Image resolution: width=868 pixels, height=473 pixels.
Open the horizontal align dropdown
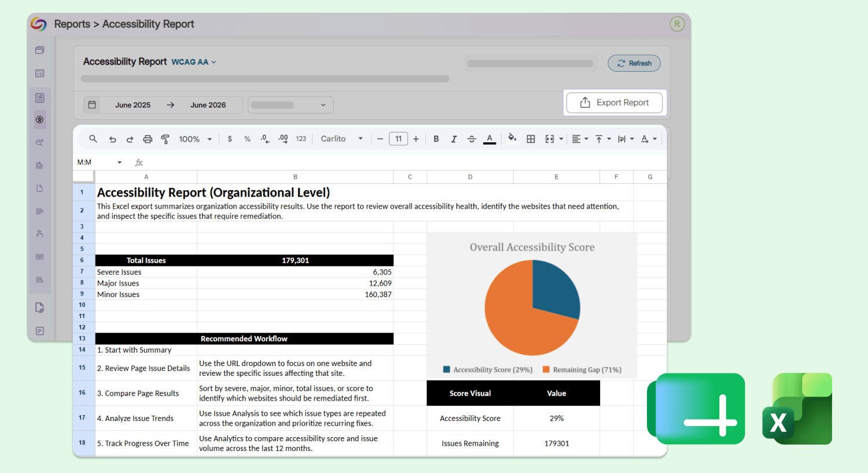pyautogui.click(x=580, y=139)
